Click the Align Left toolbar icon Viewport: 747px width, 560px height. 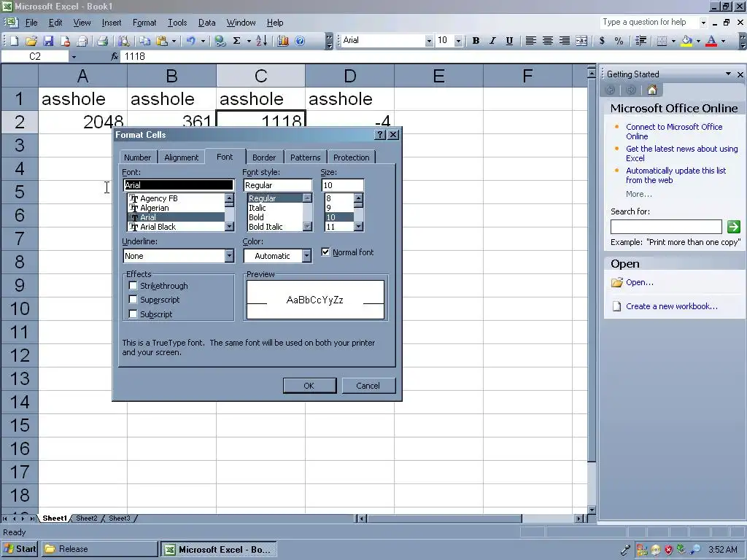click(531, 41)
